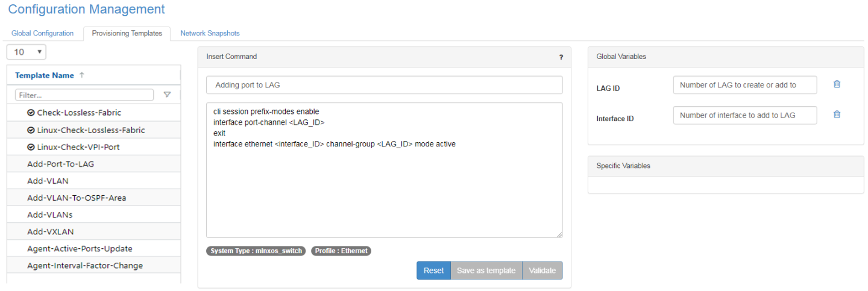Image resolution: width=868 pixels, height=291 pixels.
Task: Switch to the Global Configuration tab
Action: pyautogui.click(x=42, y=33)
